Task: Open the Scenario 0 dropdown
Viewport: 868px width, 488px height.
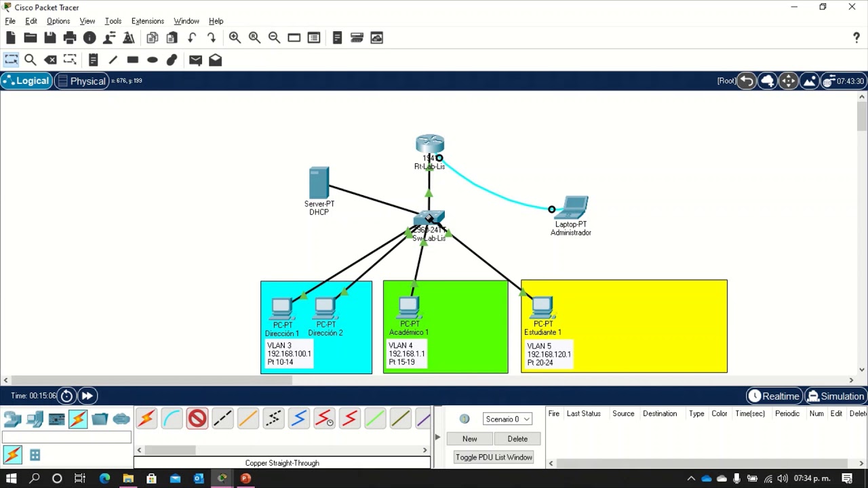Action: coord(507,419)
